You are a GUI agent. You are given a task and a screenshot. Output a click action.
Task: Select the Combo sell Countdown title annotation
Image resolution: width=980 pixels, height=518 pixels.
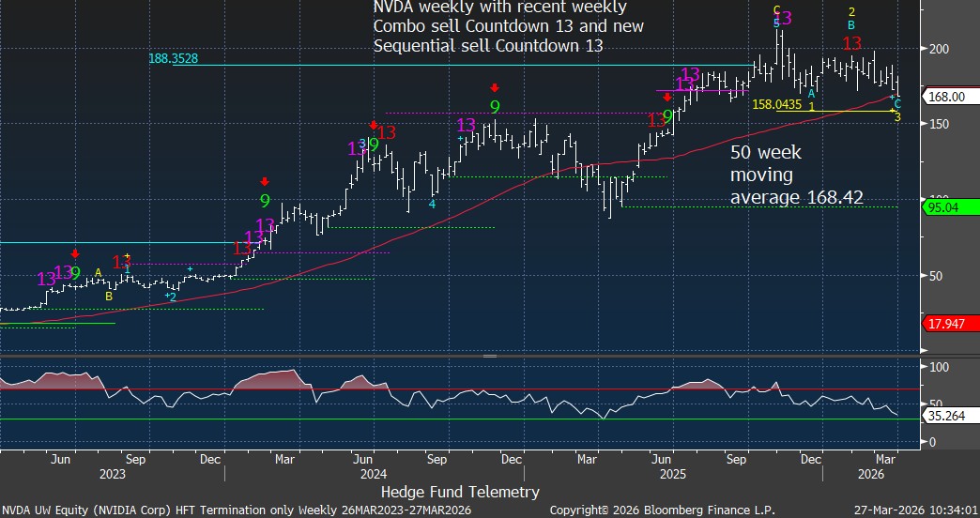click(508, 26)
